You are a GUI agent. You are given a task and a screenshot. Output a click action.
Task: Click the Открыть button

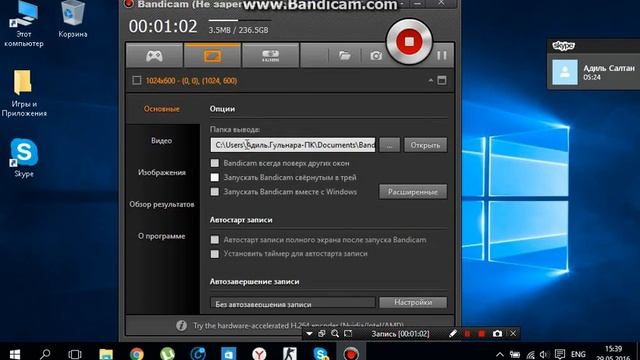coord(425,145)
